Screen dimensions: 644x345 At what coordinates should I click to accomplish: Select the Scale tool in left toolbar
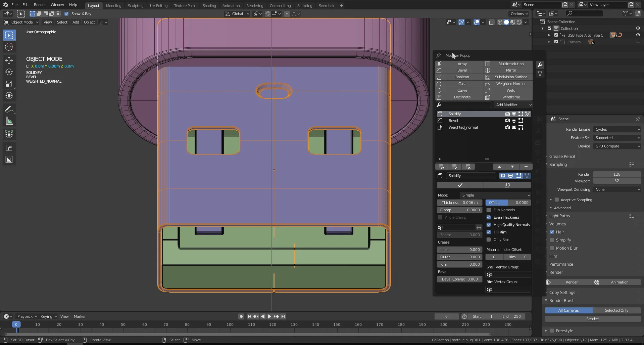tap(9, 84)
